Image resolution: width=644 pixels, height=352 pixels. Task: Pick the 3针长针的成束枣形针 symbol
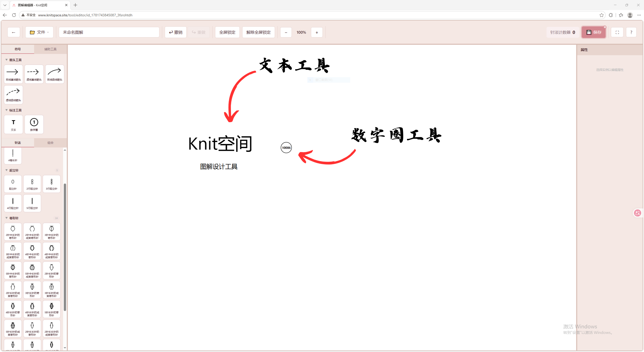point(52,290)
